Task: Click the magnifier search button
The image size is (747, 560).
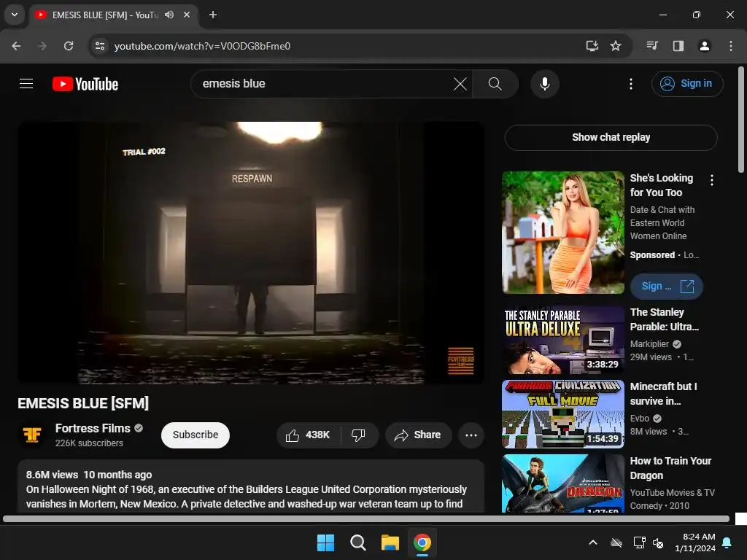Action: click(x=495, y=84)
